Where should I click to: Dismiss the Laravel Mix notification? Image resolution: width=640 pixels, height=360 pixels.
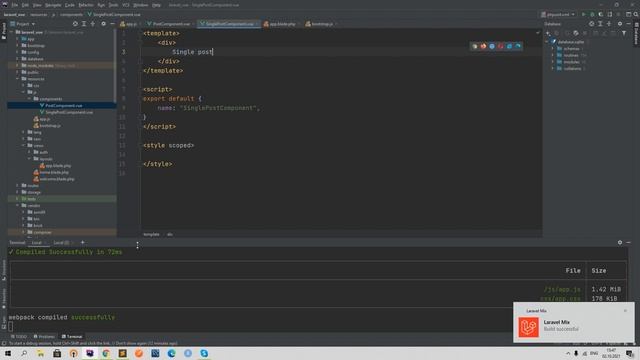pyautogui.click(x=625, y=311)
